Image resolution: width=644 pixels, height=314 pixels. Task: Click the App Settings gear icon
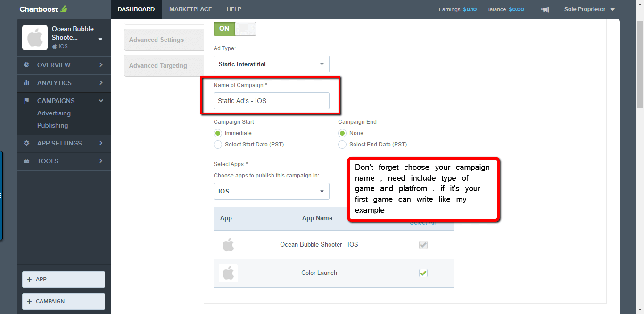[27, 143]
